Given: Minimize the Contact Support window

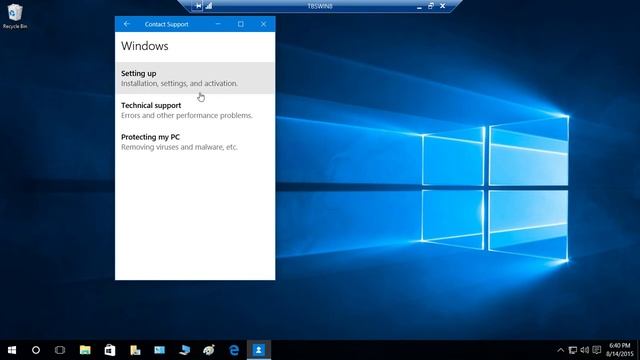Looking at the screenshot, I should pyautogui.click(x=218, y=24).
